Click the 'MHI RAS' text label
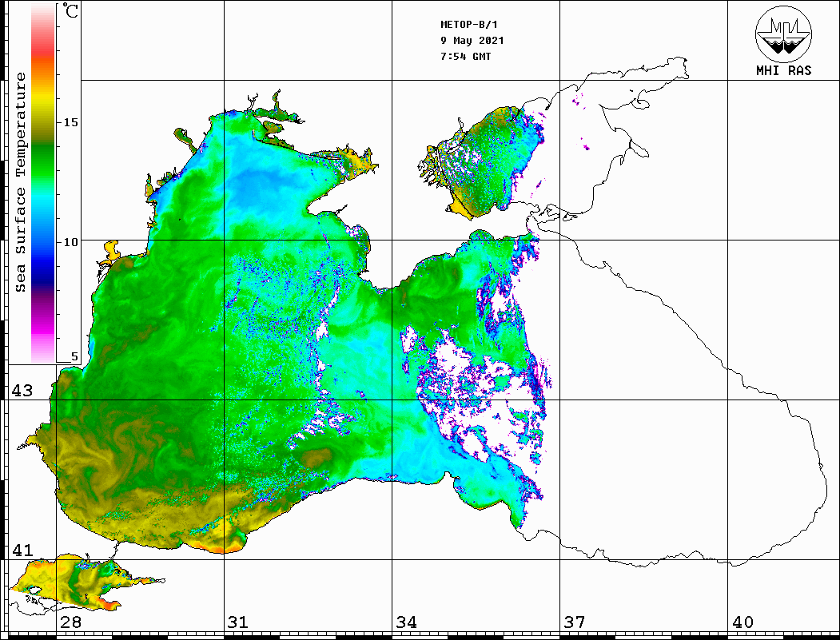Image resolution: width=840 pixels, height=640 pixels. tap(784, 70)
